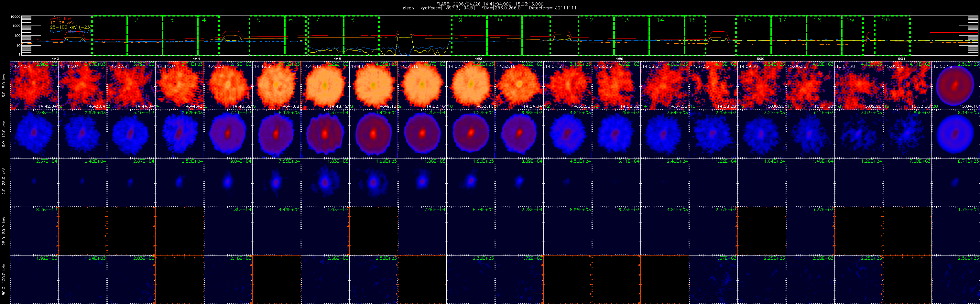Viewport: 980px width, 304px height.
Task: Open the 3-6 keV image starting 15:00:20
Action: [x=810, y=85]
